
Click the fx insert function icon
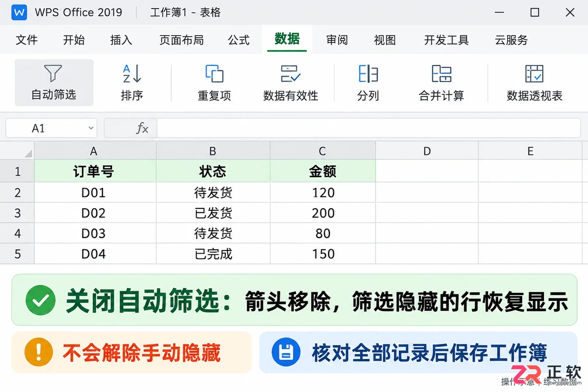click(x=142, y=128)
